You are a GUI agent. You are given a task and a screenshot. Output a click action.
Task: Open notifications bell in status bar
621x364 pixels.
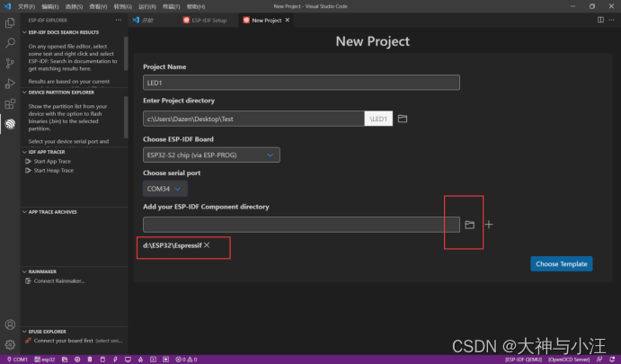pos(612,360)
